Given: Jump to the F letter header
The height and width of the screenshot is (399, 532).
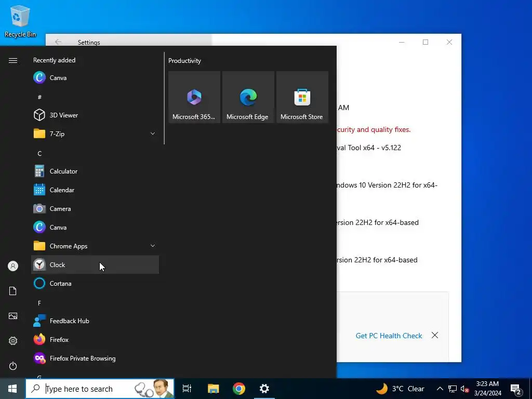Looking at the screenshot, I should [39, 303].
